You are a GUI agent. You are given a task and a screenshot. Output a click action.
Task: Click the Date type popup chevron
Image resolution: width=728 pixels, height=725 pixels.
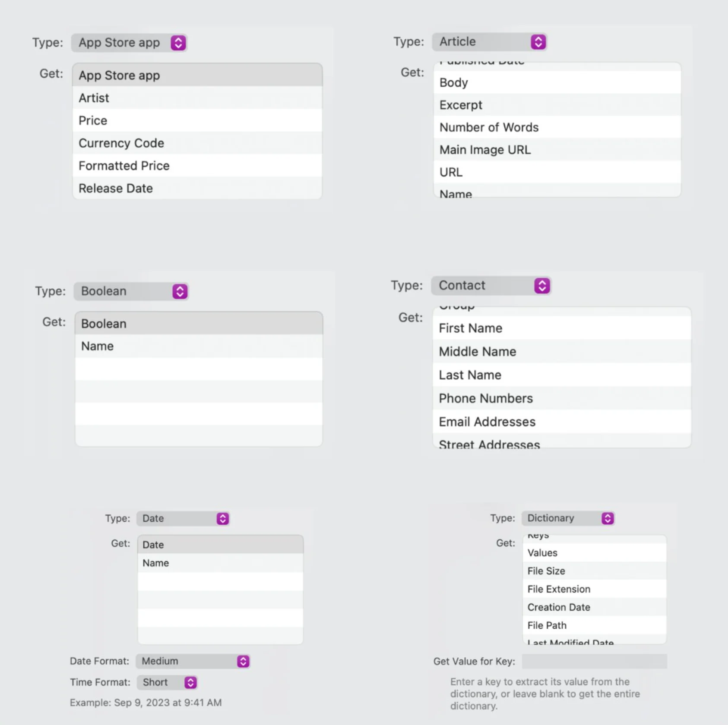point(222,518)
